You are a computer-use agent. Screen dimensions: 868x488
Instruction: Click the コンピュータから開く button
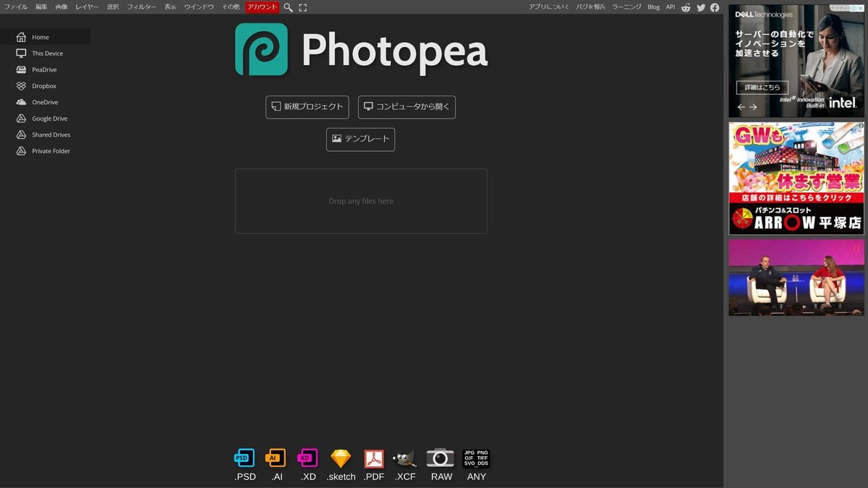(x=407, y=107)
